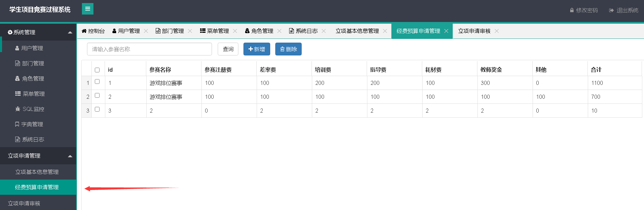Image resolution: width=644 pixels, height=210 pixels.
Task: Click the 查询 search button
Action: [x=228, y=49]
